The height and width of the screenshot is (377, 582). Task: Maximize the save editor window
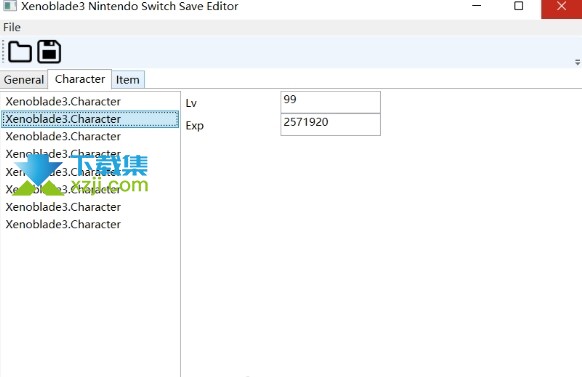[519, 6]
